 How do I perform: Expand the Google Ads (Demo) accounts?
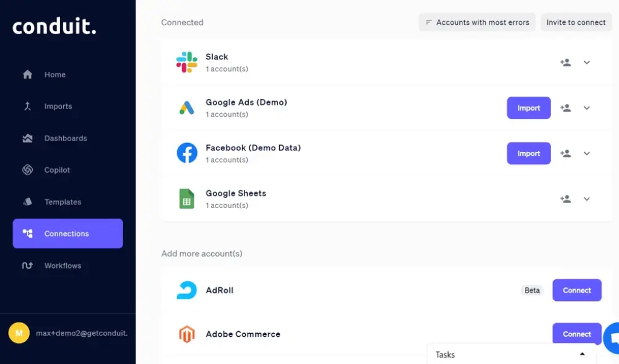tap(587, 108)
